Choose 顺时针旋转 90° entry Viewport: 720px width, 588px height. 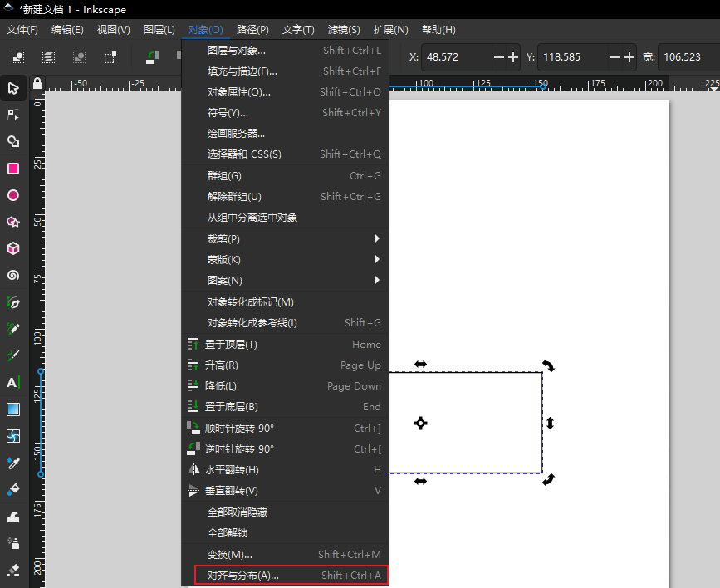(x=285, y=429)
